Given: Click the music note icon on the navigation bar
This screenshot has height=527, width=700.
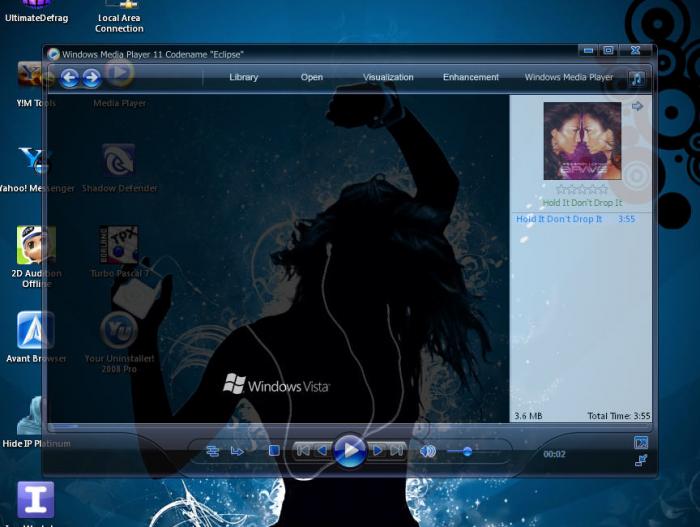Looking at the screenshot, I should click(x=637, y=79).
